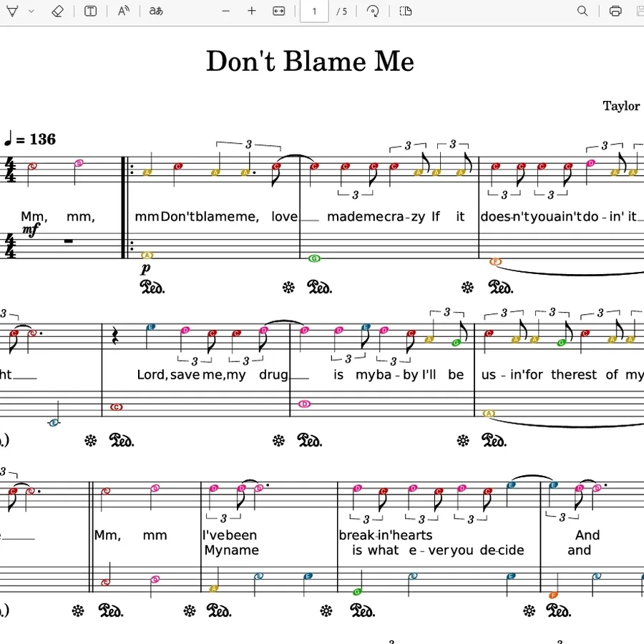Click the title "Don't Blame Me"
The width and height of the screenshot is (644, 644).
pyautogui.click(x=310, y=62)
